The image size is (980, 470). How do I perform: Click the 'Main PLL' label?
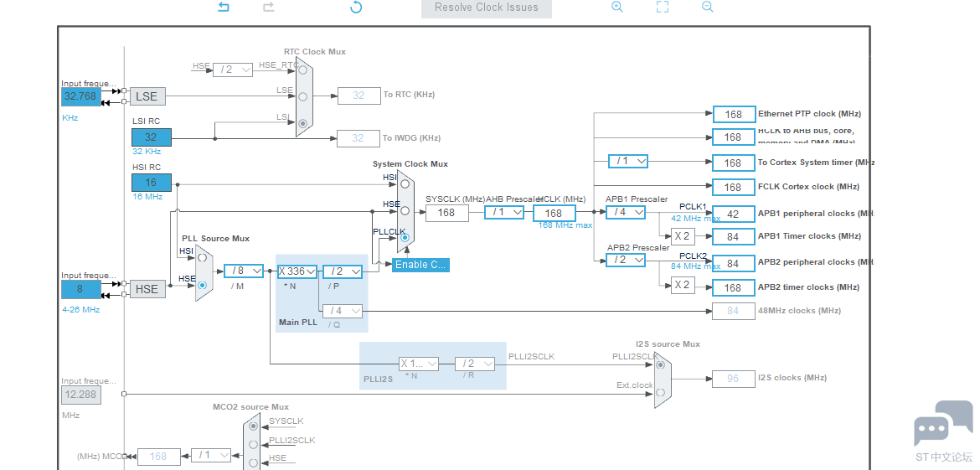(298, 323)
